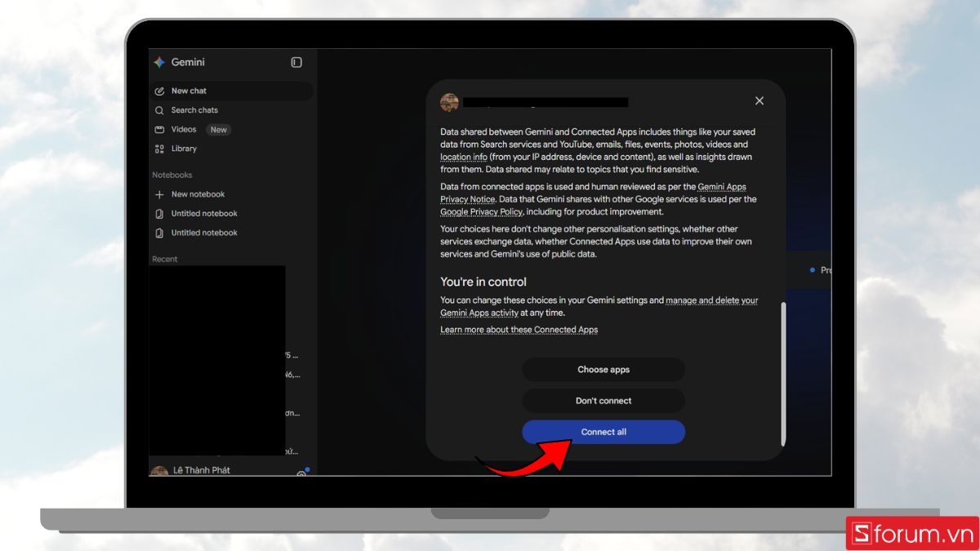Open the location info link
Viewport: 980px width, 551px height.
pos(464,157)
